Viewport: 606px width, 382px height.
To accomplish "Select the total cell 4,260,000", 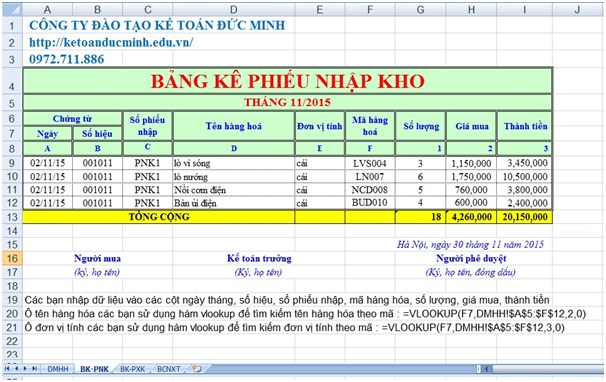I will click(471, 217).
